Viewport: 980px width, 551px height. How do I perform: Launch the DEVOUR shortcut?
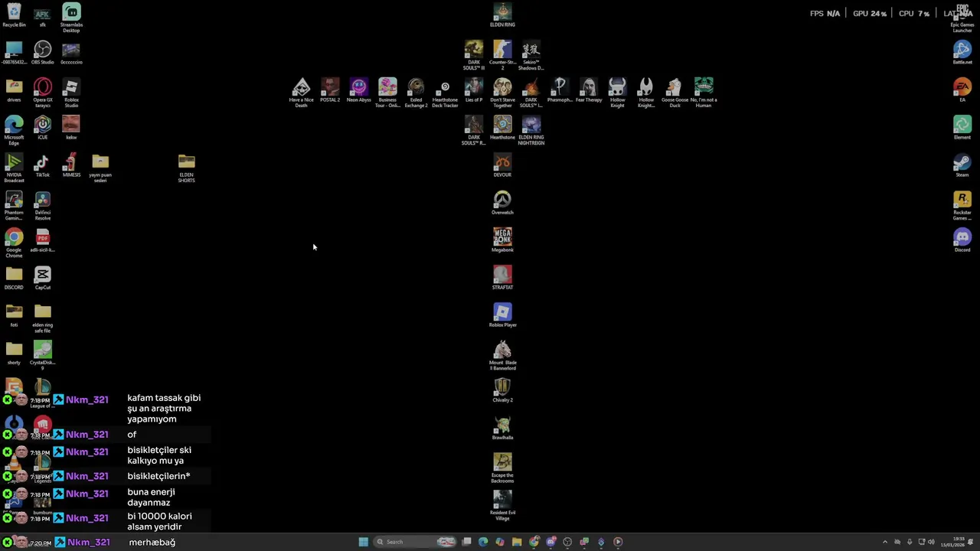pos(502,165)
